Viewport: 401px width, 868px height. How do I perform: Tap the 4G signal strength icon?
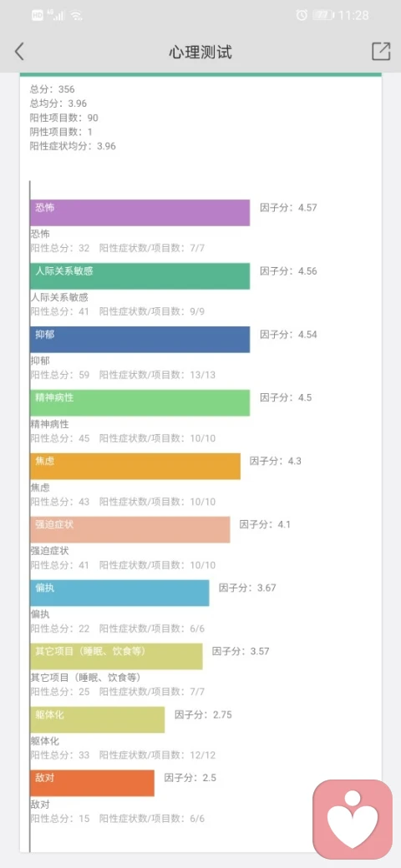tap(57, 16)
